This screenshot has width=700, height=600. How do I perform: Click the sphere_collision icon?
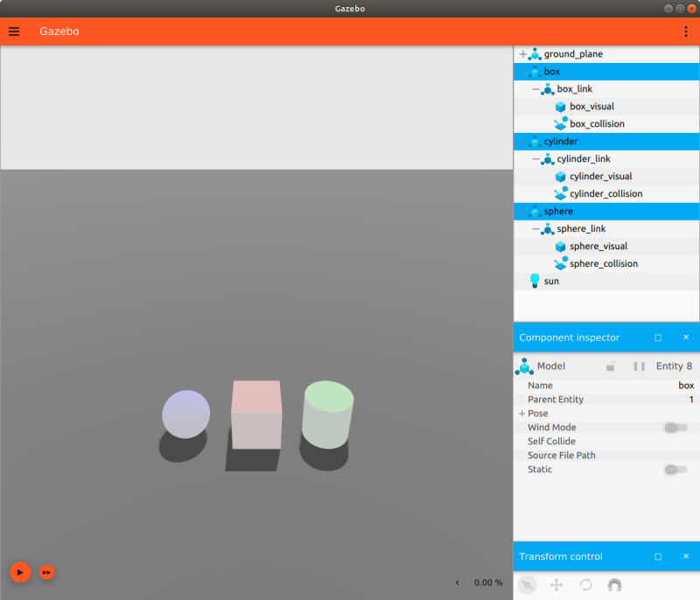pos(561,263)
